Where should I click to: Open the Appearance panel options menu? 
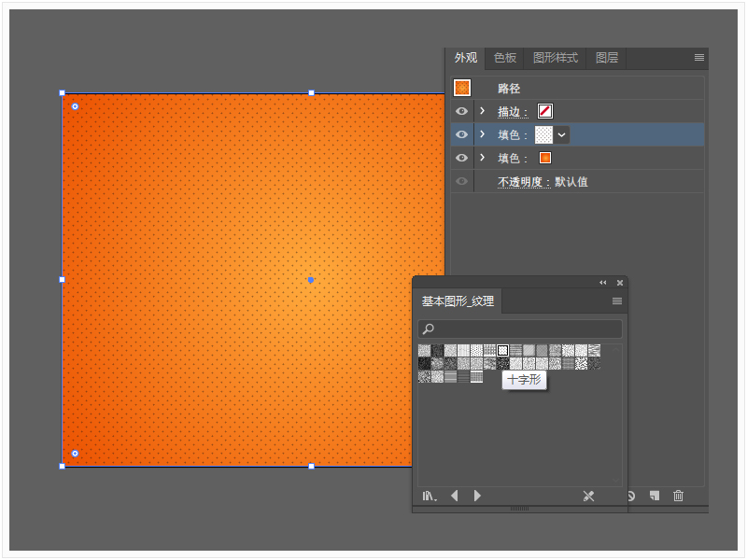[698, 58]
